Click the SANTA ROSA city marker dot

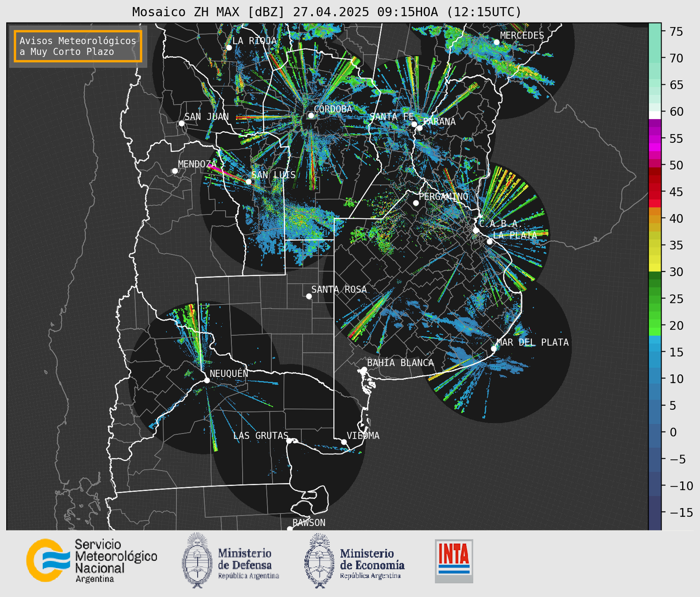click(309, 296)
